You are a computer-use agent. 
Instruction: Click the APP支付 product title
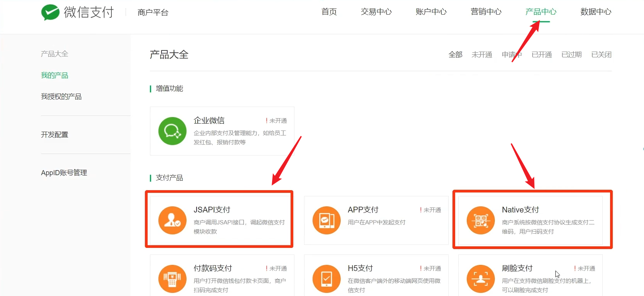click(363, 210)
